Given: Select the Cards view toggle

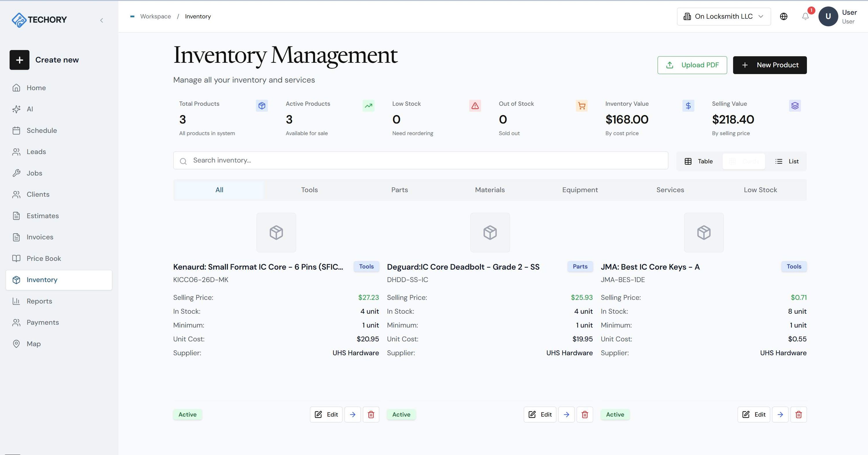Looking at the screenshot, I should (x=743, y=161).
